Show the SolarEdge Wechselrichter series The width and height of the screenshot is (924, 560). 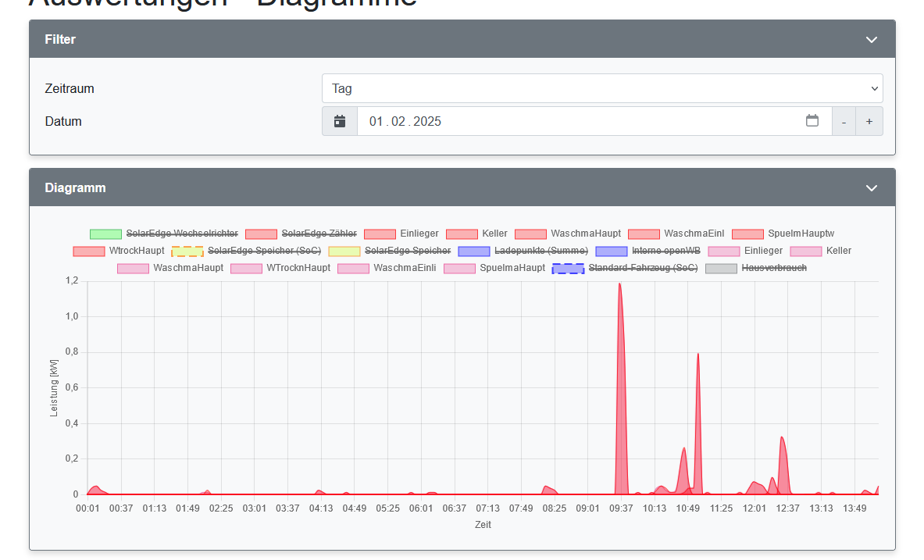[x=181, y=234]
